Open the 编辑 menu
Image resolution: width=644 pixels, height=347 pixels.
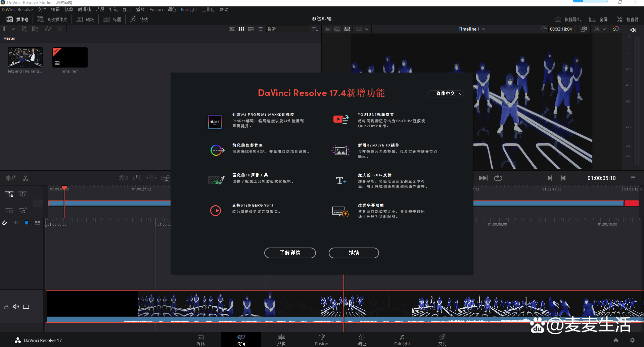[55, 10]
